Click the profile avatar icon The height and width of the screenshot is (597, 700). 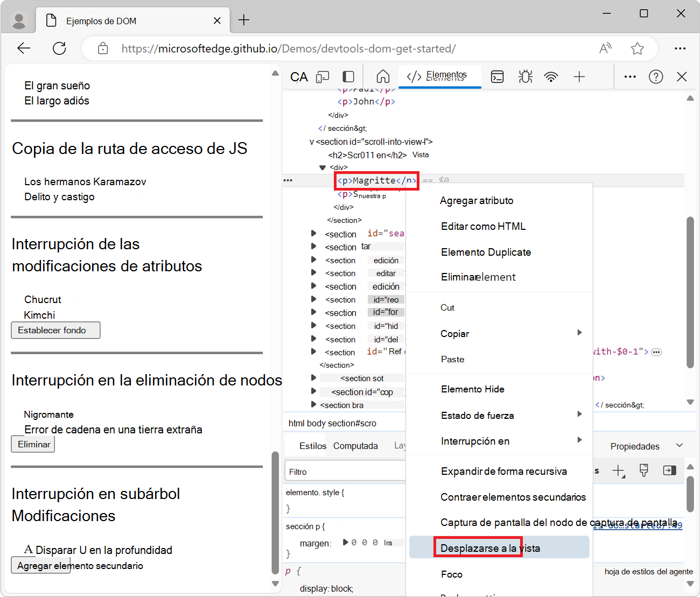19,20
